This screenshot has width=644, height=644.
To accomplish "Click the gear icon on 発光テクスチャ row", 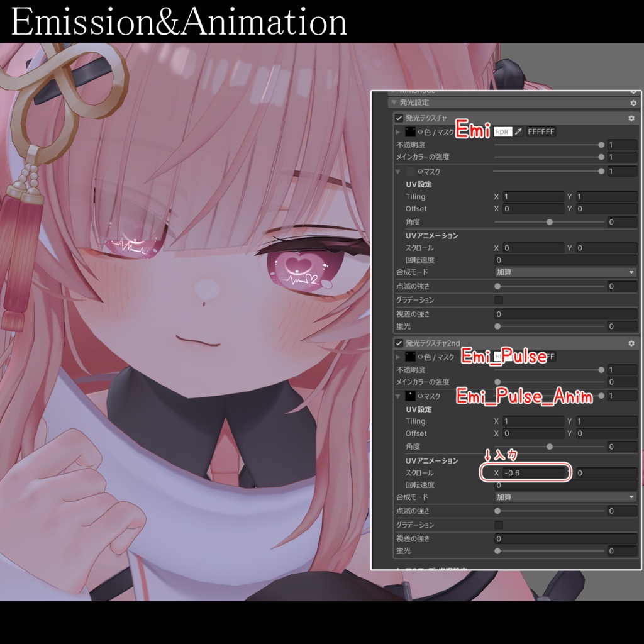I will click(x=630, y=118).
